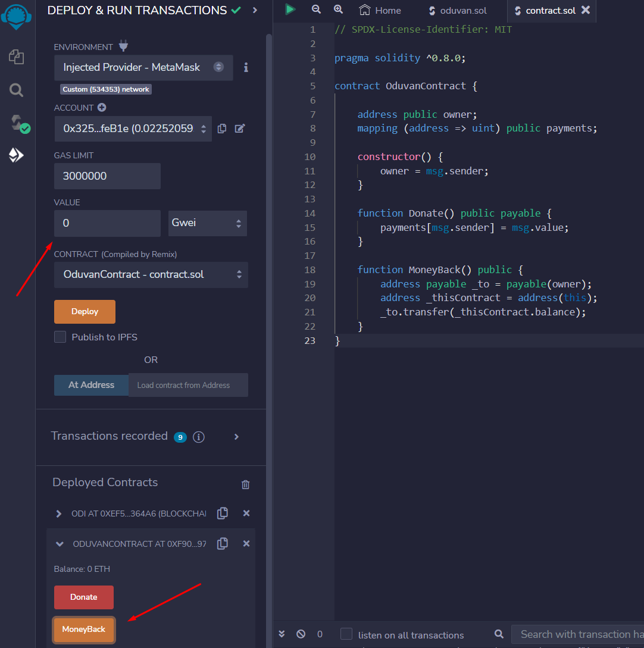Click line number 23 in gutter
This screenshot has width=644, height=648.
[x=310, y=340]
